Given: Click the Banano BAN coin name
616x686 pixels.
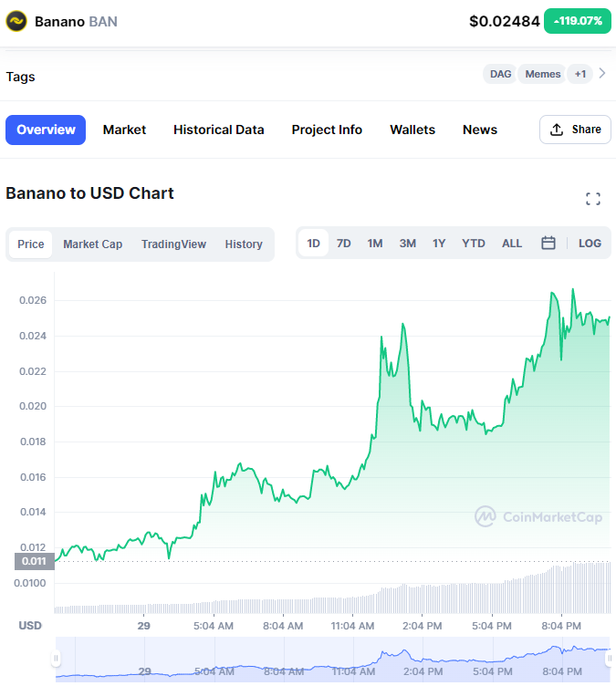Looking at the screenshot, I should point(76,22).
